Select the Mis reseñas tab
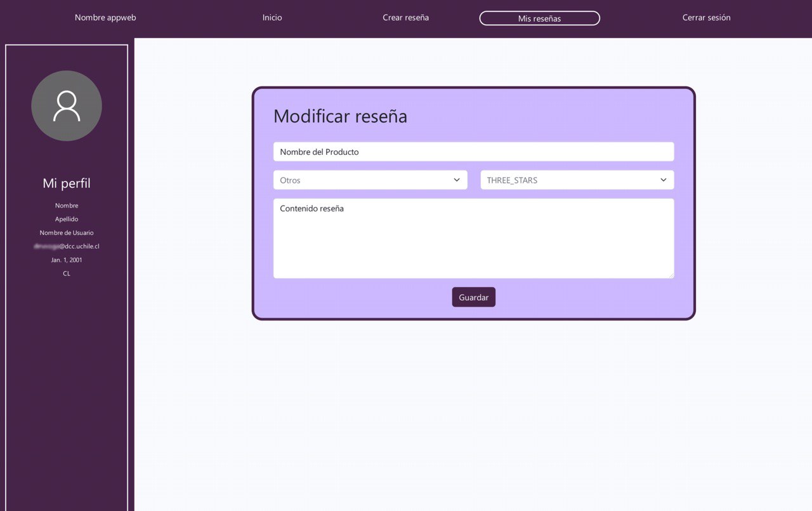 (539, 18)
